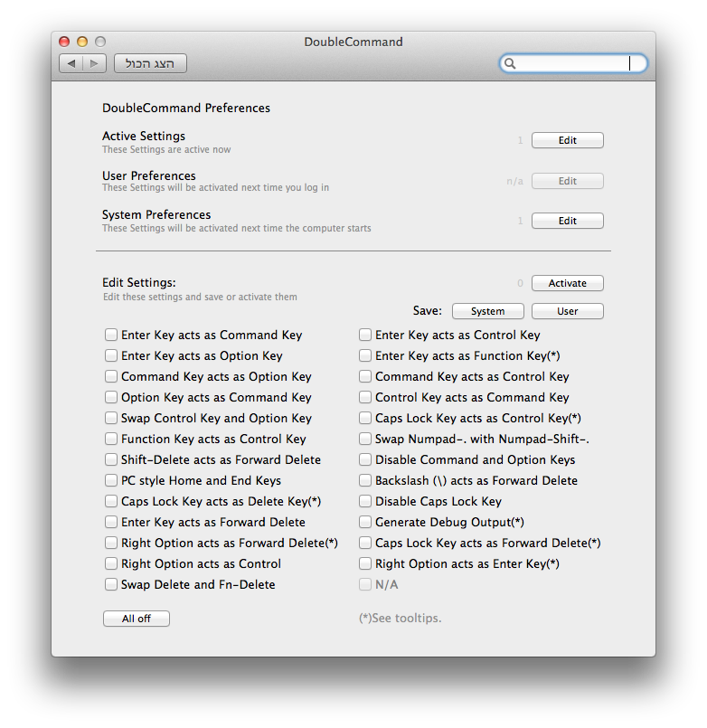Image resolution: width=707 pixels, height=728 pixels.
Task: Click 'These Settings are active now' text
Action: point(166,149)
